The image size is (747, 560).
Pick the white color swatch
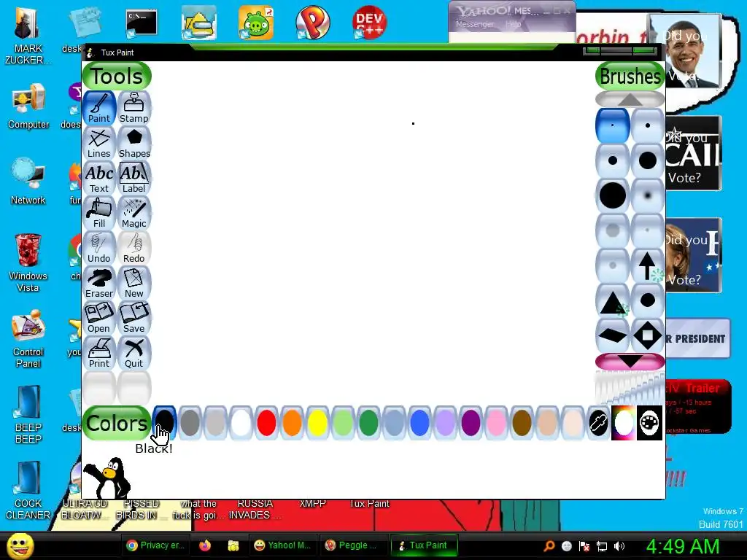click(241, 422)
